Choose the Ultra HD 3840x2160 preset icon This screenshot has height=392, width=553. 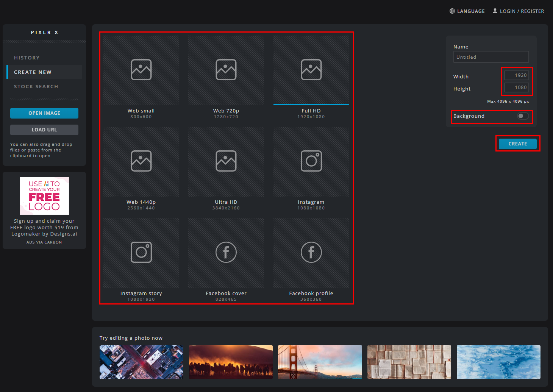coord(226,161)
